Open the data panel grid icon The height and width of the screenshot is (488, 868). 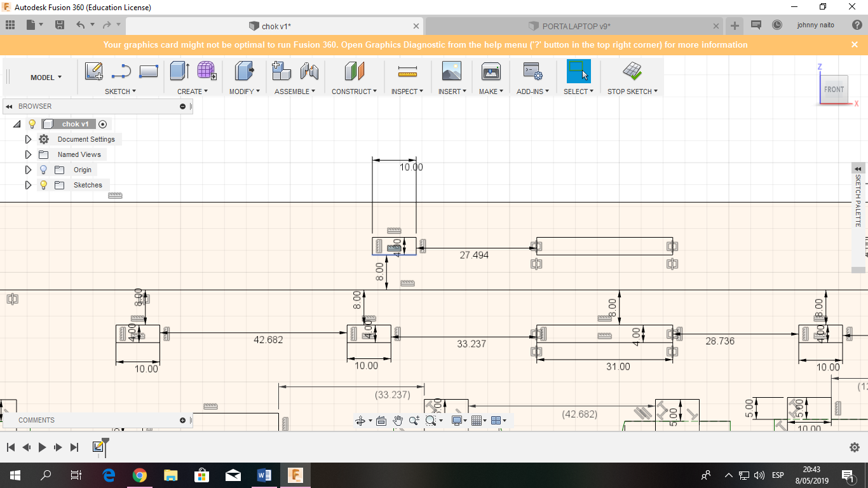(10, 25)
